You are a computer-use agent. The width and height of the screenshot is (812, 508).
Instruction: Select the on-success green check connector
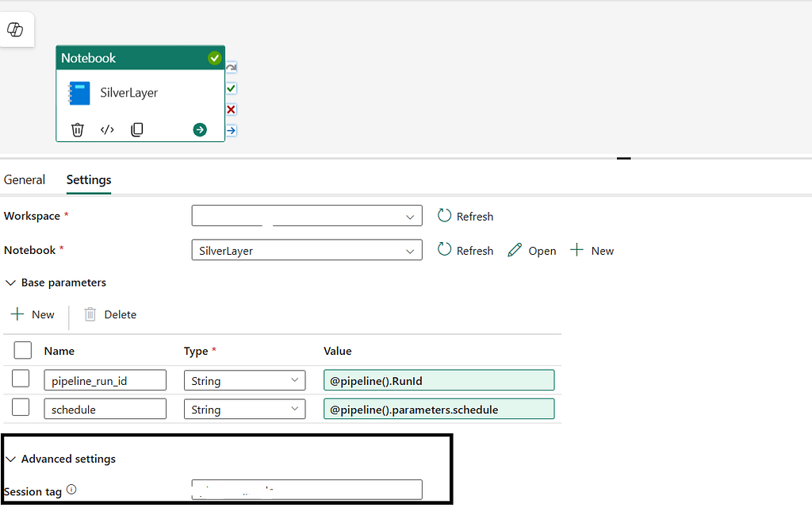232,89
